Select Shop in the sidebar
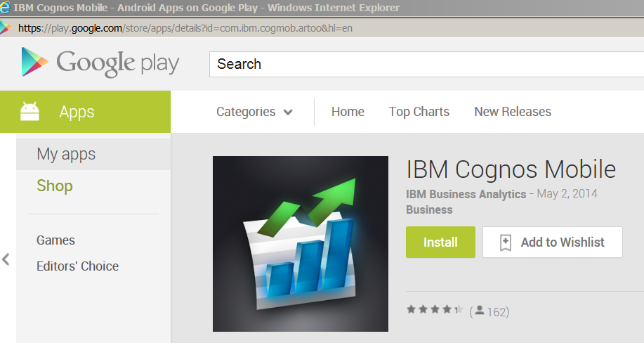This screenshot has height=343, width=644. tap(55, 186)
